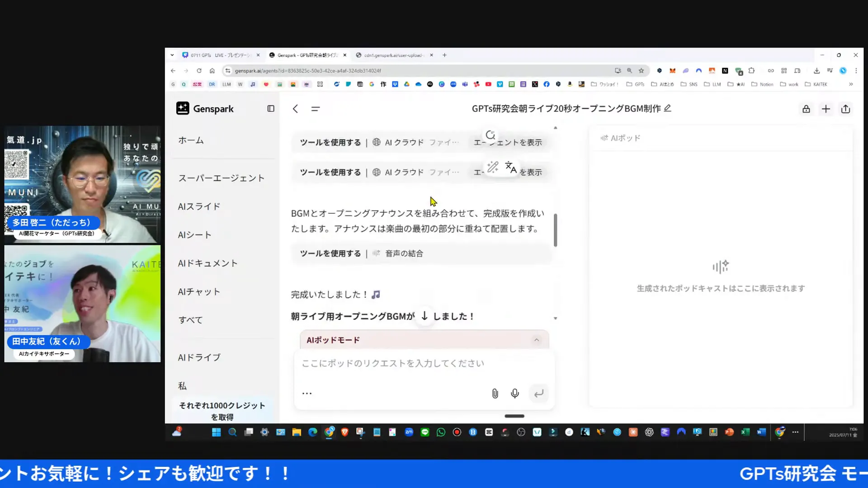
Task: Open the SNS bookmarks folder
Action: [x=689, y=84]
